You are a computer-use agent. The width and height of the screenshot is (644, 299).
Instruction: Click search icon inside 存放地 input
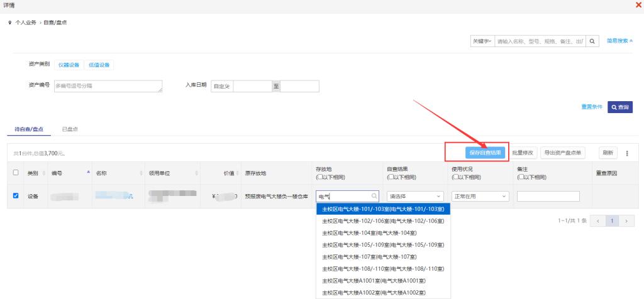374,196
